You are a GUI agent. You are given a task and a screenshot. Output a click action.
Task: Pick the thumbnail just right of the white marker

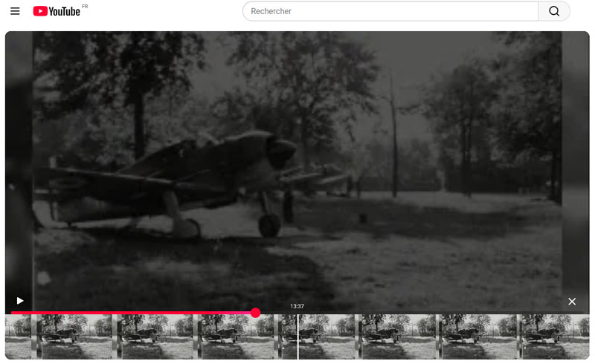(x=327, y=337)
